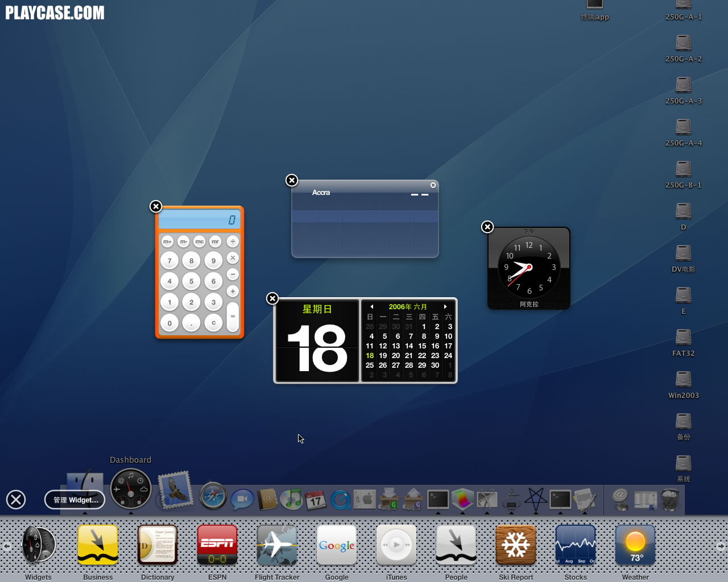Click the mc memory clear key

199,242
